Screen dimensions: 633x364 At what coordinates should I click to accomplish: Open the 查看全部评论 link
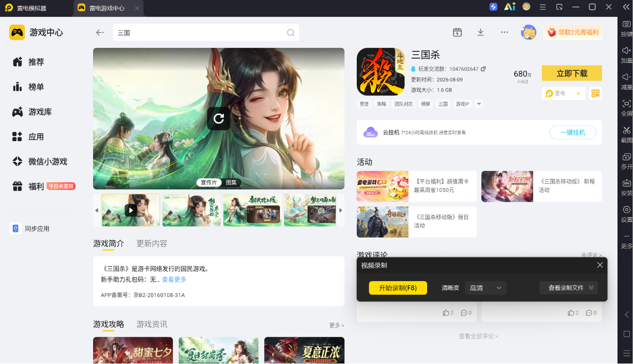click(478, 336)
